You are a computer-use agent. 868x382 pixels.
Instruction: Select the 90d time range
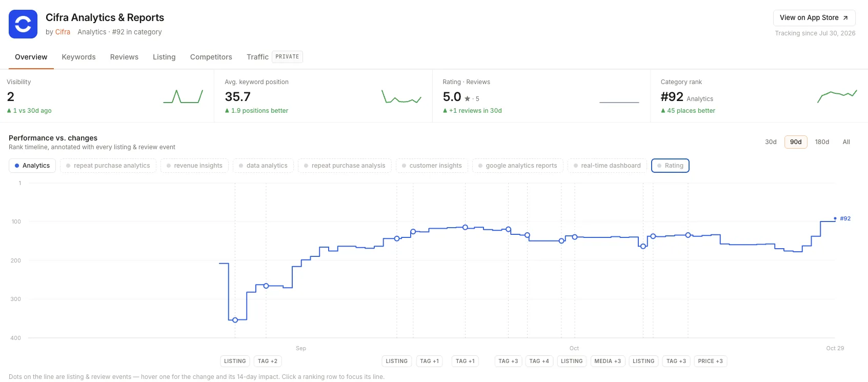796,142
